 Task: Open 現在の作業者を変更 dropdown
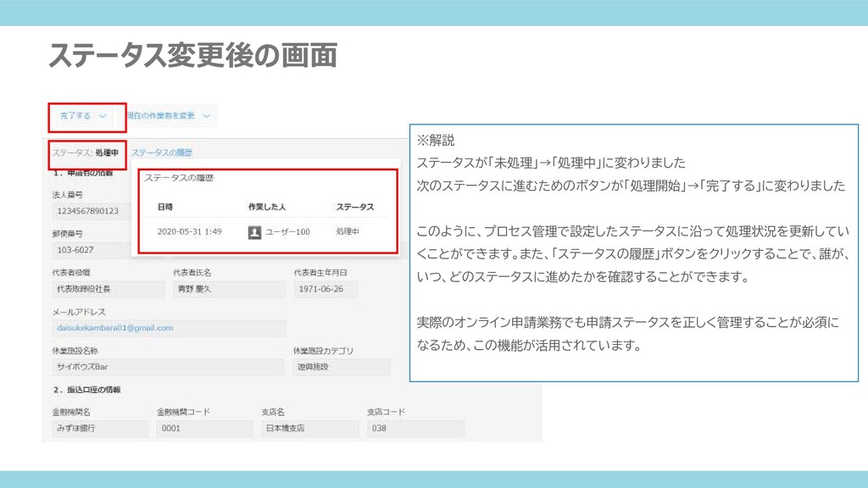(x=169, y=116)
